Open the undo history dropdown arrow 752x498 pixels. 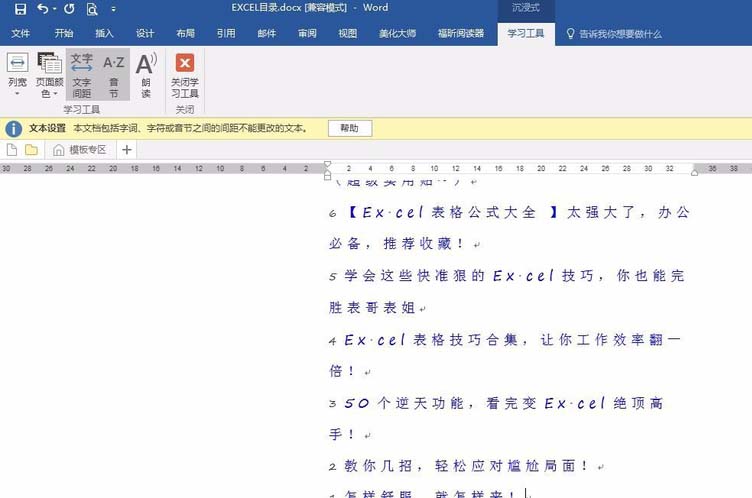(x=54, y=9)
